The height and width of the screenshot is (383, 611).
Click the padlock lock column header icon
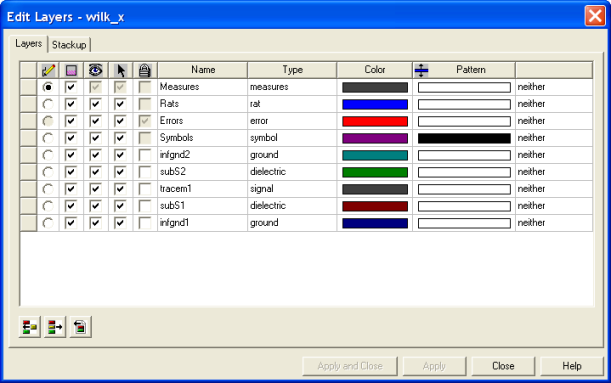pos(145,70)
